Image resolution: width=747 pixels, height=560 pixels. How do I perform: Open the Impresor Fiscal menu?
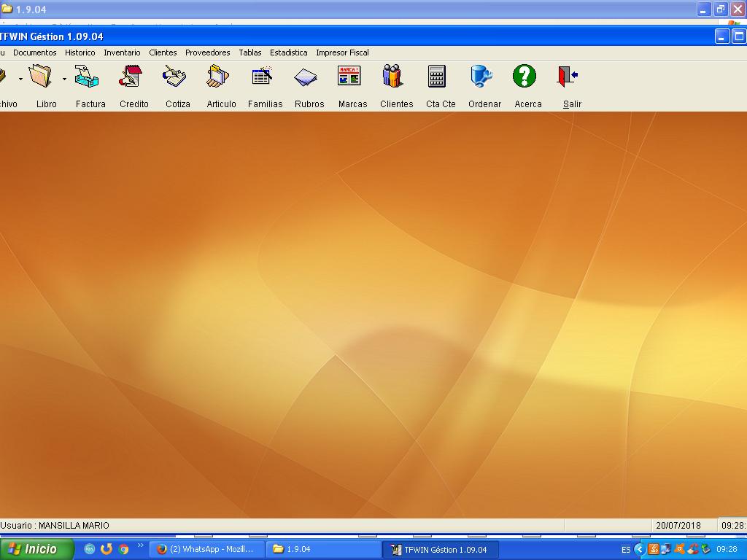pos(342,52)
